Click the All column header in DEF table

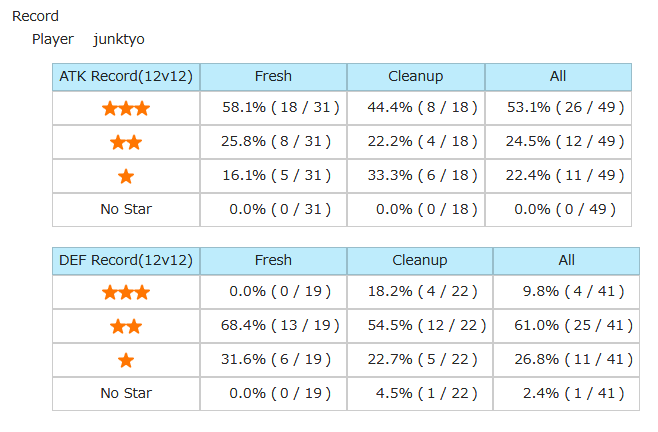pos(567,260)
